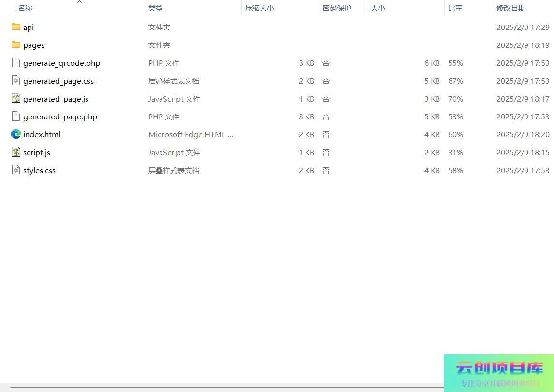This screenshot has height=392, width=554.
Task: Click the generated_page.js script icon
Action: pyautogui.click(x=16, y=99)
